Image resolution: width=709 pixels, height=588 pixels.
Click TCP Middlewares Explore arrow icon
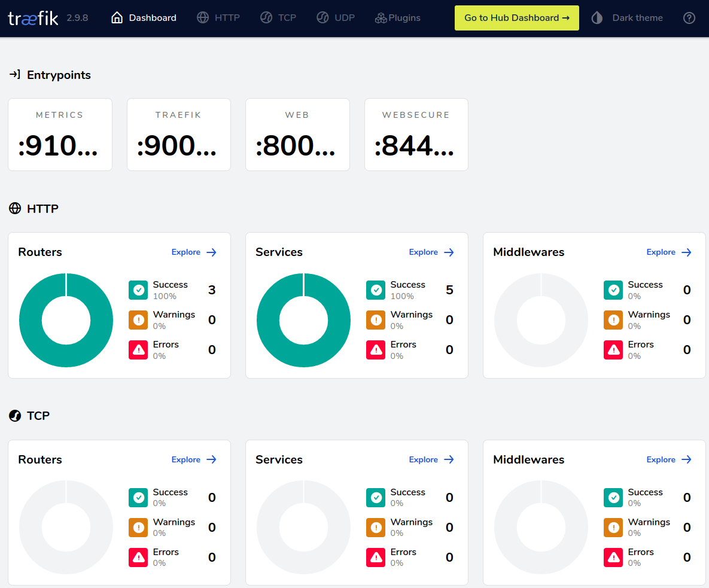[x=686, y=459]
